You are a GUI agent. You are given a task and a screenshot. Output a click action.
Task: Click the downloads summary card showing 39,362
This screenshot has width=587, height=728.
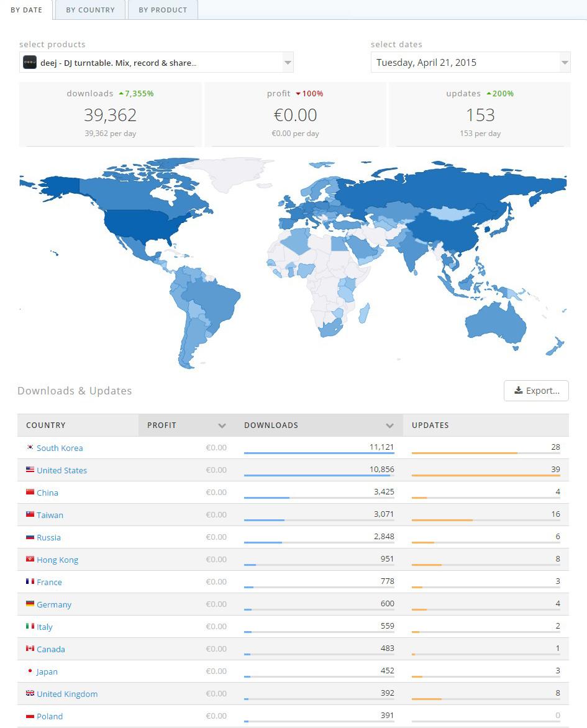coord(110,114)
